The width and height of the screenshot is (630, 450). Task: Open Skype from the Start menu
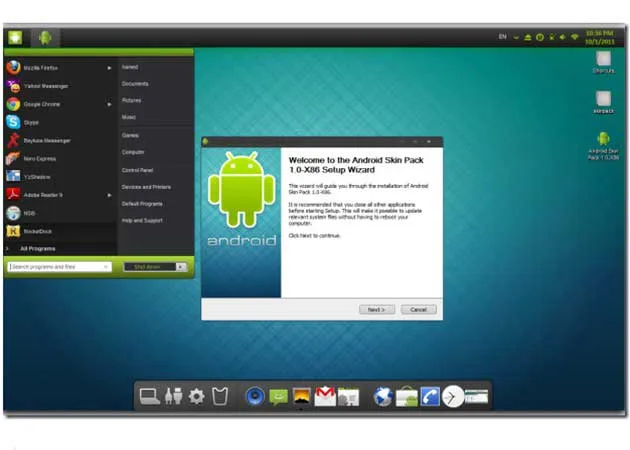click(x=58, y=122)
